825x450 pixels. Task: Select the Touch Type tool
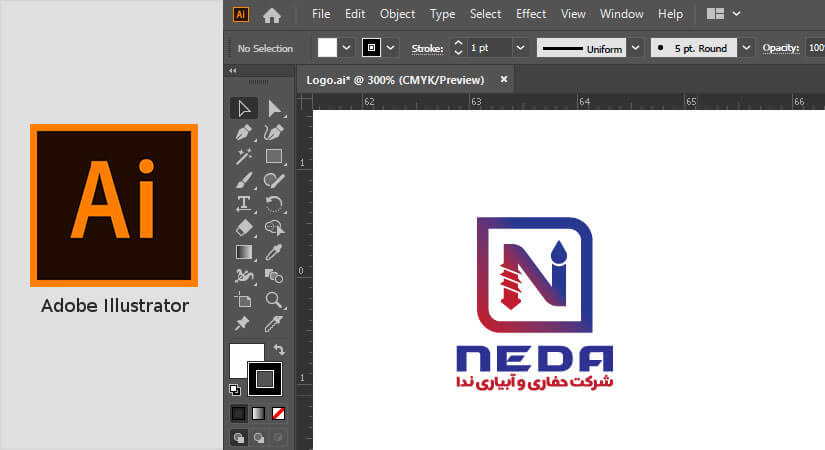(244, 204)
